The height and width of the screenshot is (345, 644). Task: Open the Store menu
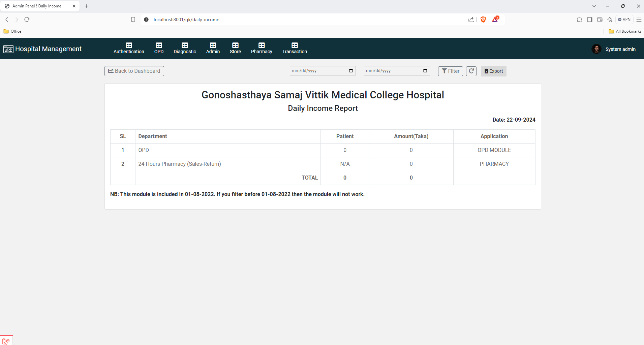tap(235, 48)
